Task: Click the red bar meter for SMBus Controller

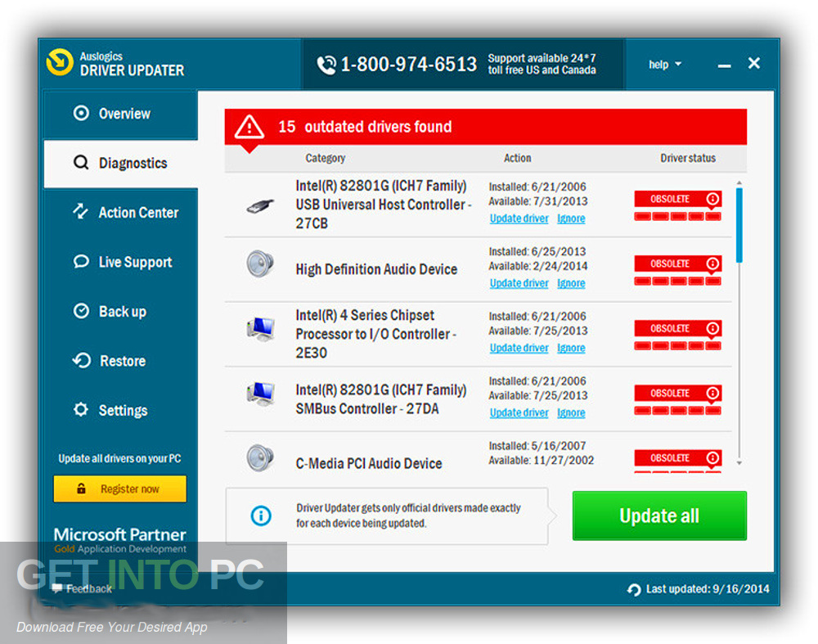Action: pyautogui.click(x=677, y=411)
